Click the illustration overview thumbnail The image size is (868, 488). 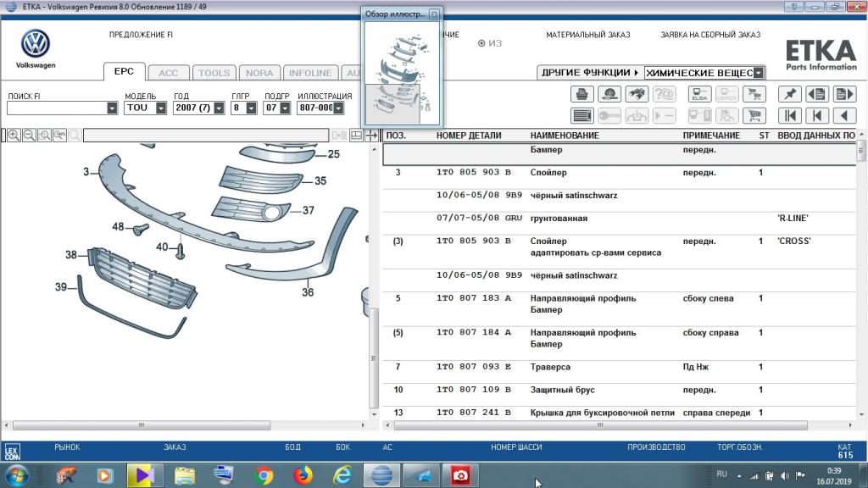point(402,74)
